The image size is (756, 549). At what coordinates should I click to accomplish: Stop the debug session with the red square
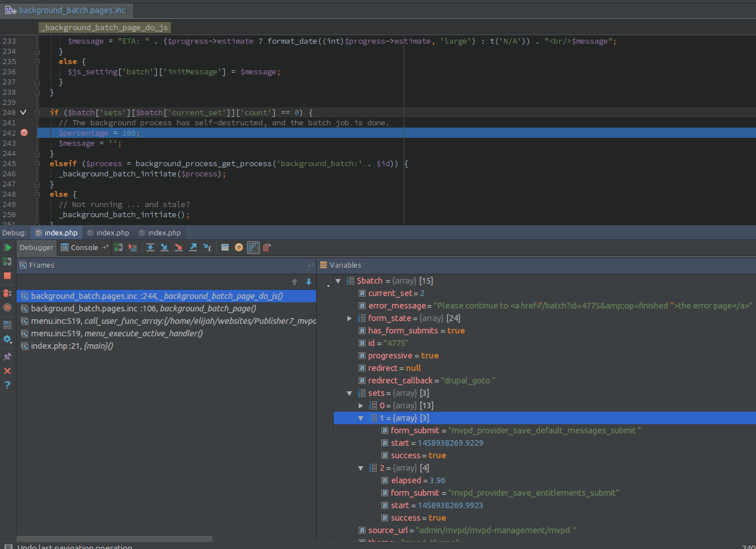[7, 276]
